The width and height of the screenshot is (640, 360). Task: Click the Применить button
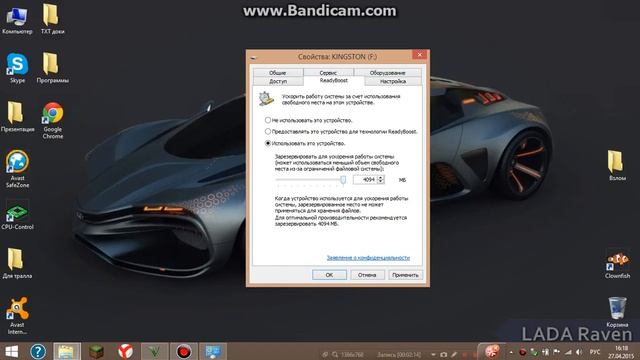(x=405, y=275)
